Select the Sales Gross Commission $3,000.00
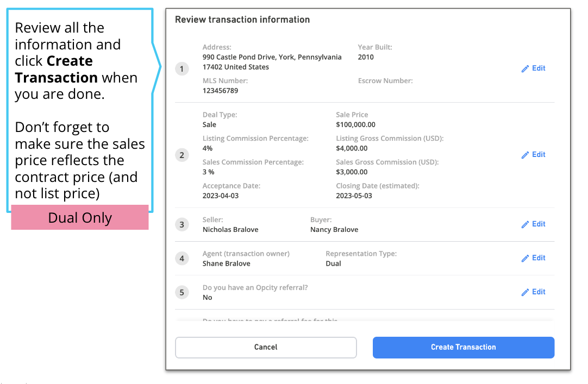This screenshot has height=384, width=588. (352, 172)
